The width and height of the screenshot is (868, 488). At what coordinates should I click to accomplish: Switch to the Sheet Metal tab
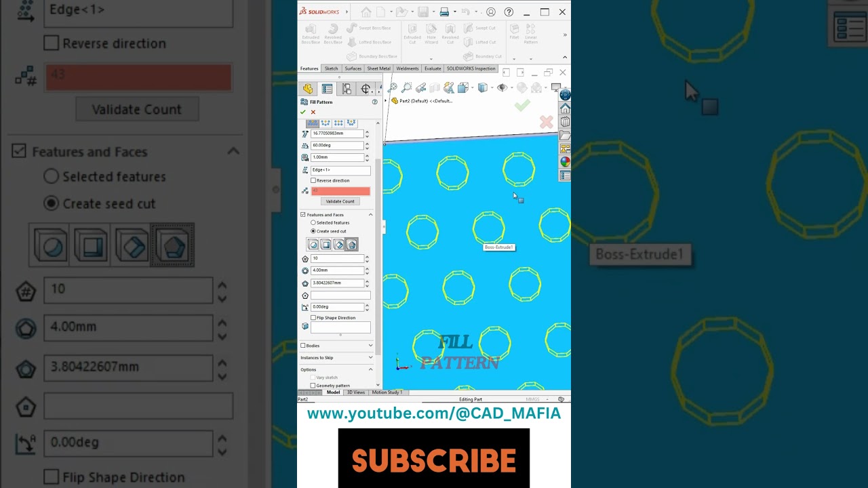[379, 68]
